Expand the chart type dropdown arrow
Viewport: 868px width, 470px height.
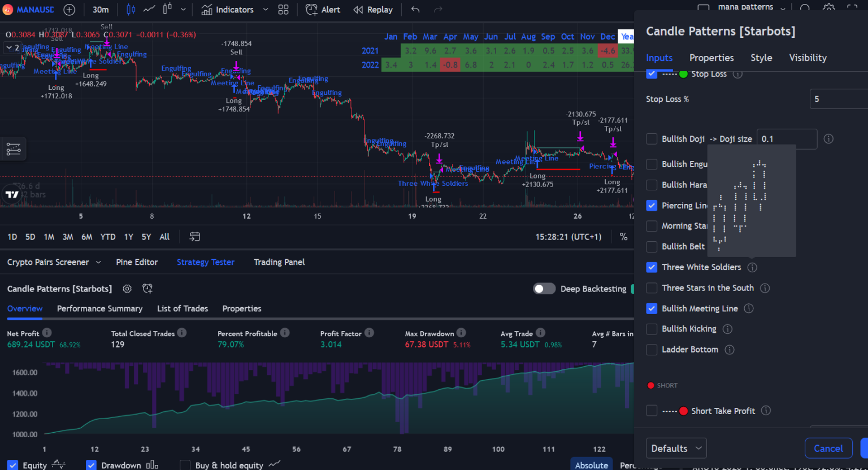pos(183,10)
